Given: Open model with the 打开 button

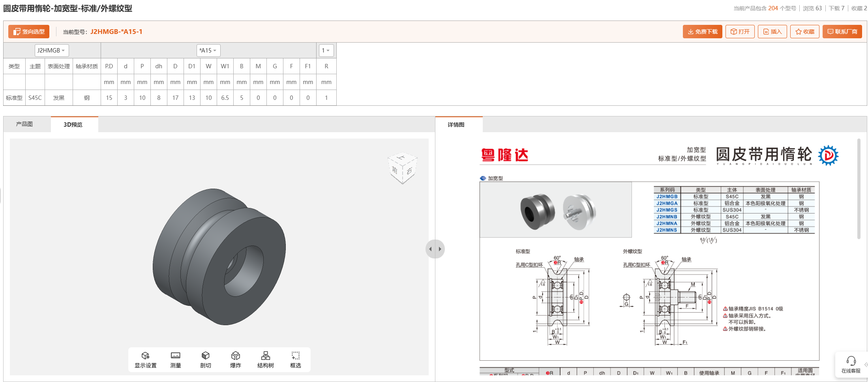Looking at the screenshot, I should coord(740,31).
